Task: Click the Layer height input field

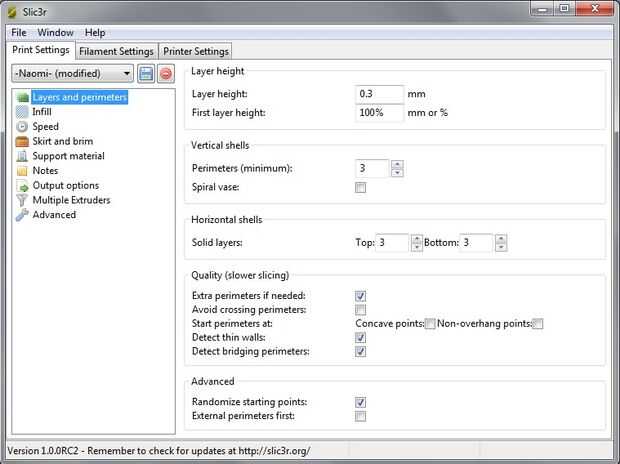Action: click(x=379, y=94)
